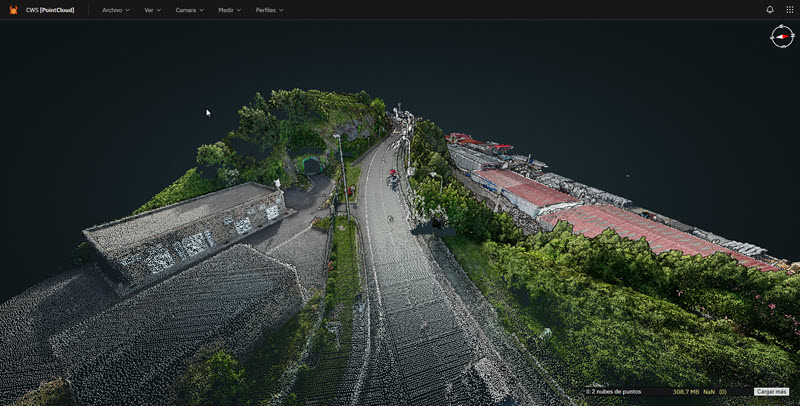The width and height of the screenshot is (800, 406).
Task: Click the 308.7 MB memory indicator
Action: (x=685, y=392)
